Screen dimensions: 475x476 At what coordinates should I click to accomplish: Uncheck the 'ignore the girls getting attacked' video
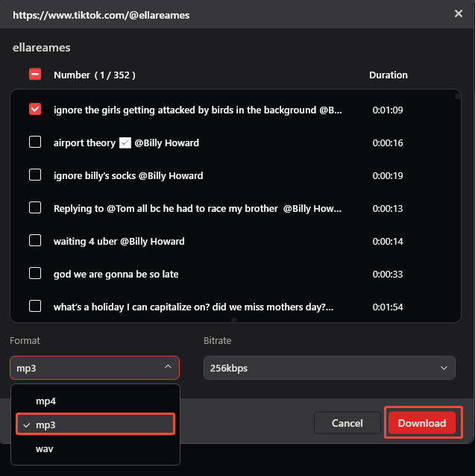coord(35,109)
